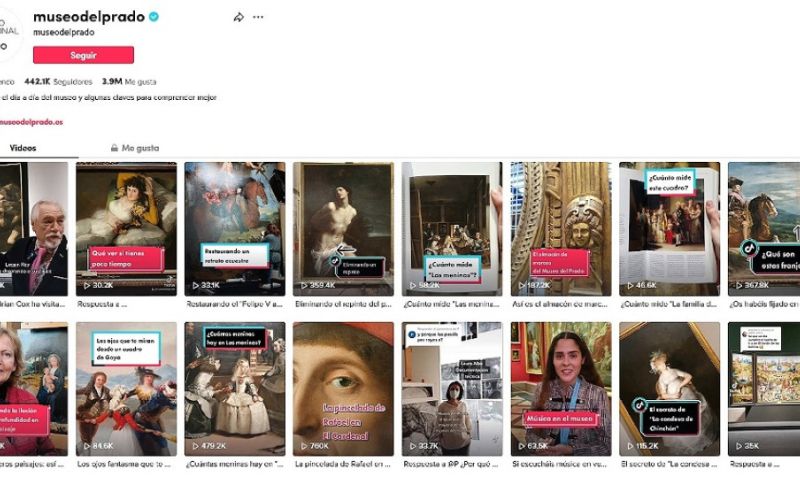Click the play icon showing 479.2K views
The height and width of the screenshot is (500, 800).
click(195, 446)
